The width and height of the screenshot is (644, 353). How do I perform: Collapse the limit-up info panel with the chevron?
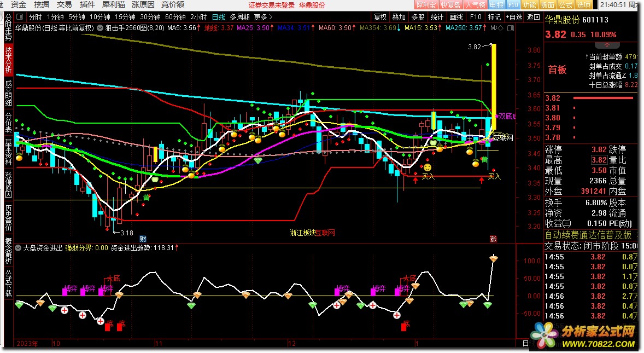coord(607,45)
